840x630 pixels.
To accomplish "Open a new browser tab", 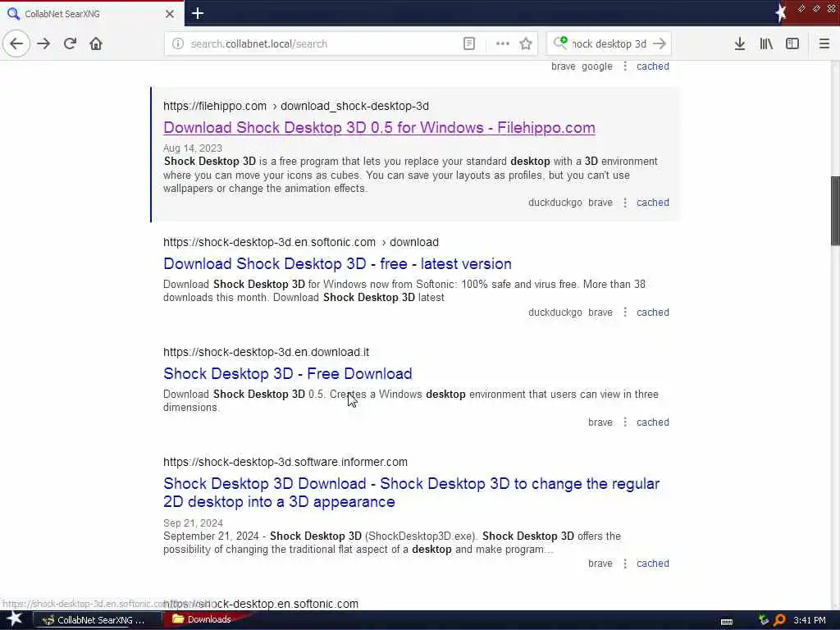I will 198,13.
